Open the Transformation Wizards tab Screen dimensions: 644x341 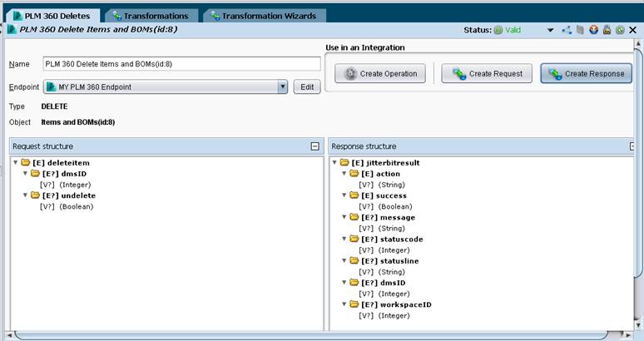[265, 16]
